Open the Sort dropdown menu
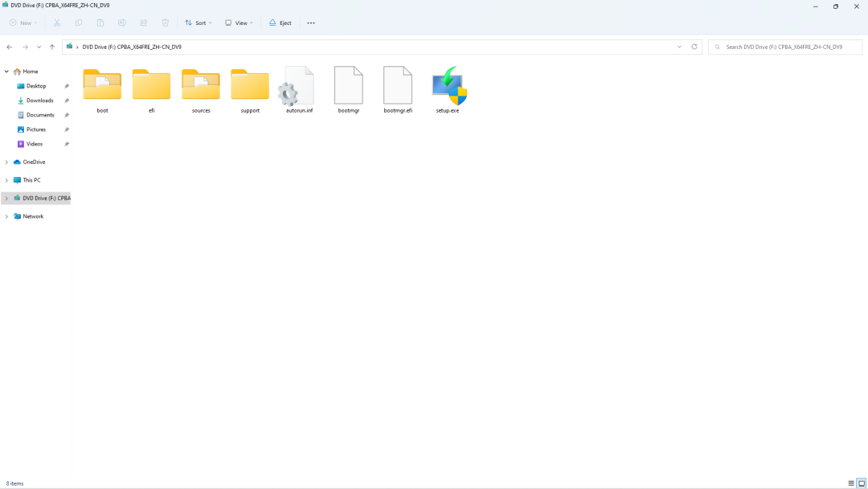Image resolution: width=868 pixels, height=489 pixels. [198, 23]
